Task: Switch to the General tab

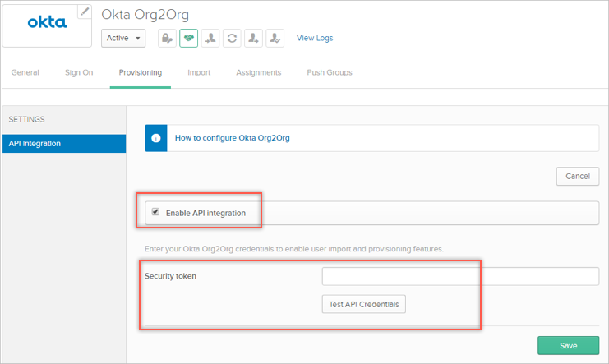Action: click(x=25, y=72)
